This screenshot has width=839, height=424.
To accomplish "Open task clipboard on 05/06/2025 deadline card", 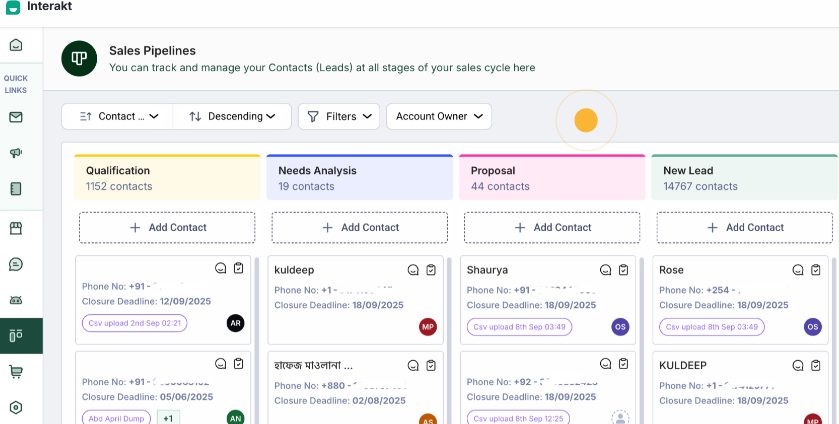I will [x=239, y=364].
